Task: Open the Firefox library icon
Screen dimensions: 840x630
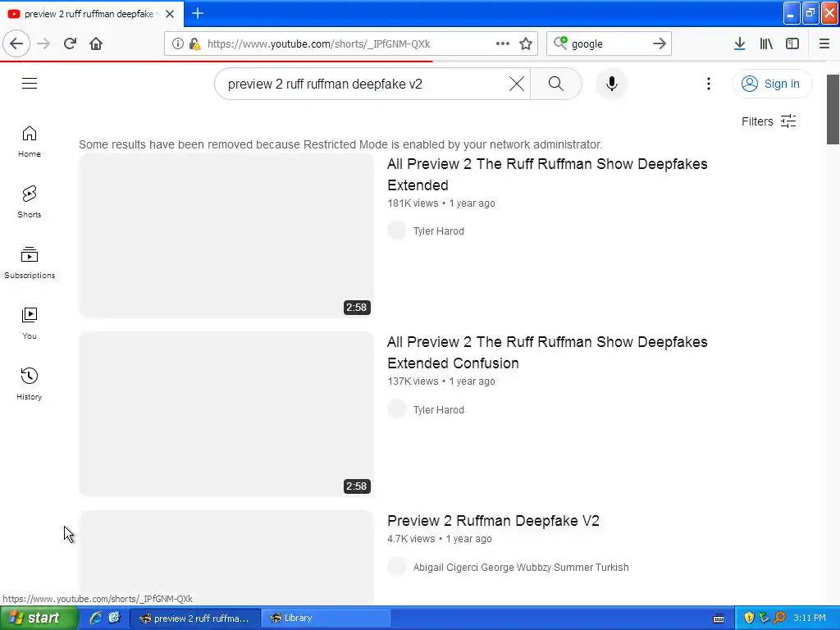Action: pos(766,43)
